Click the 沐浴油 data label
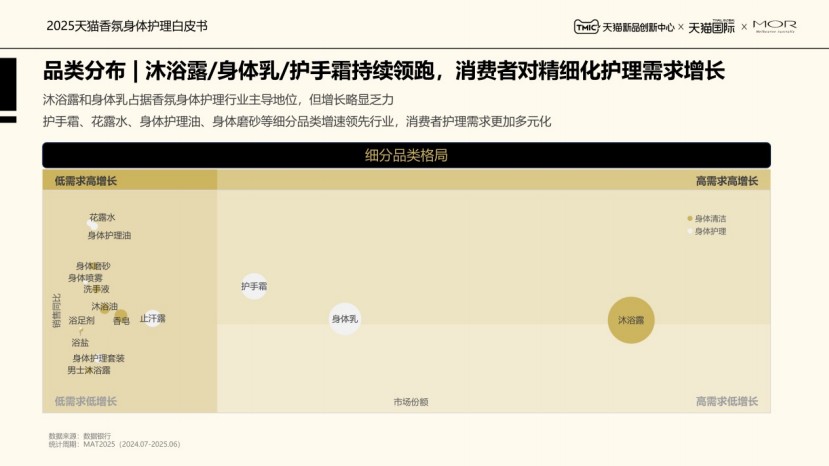 [105, 306]
